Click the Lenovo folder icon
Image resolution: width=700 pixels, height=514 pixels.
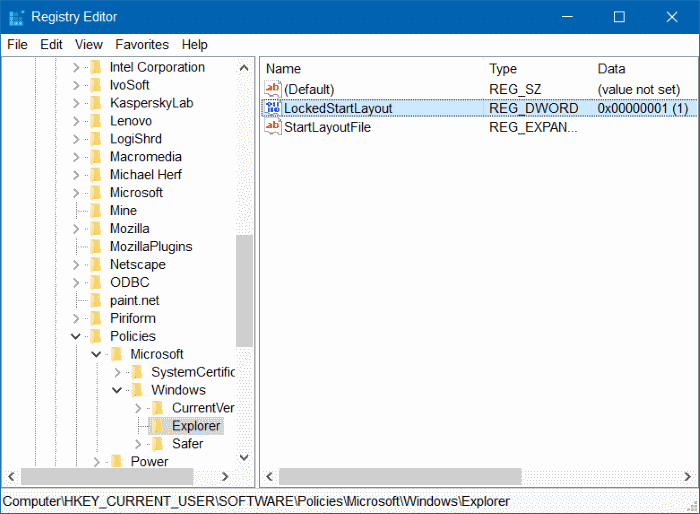96,121
